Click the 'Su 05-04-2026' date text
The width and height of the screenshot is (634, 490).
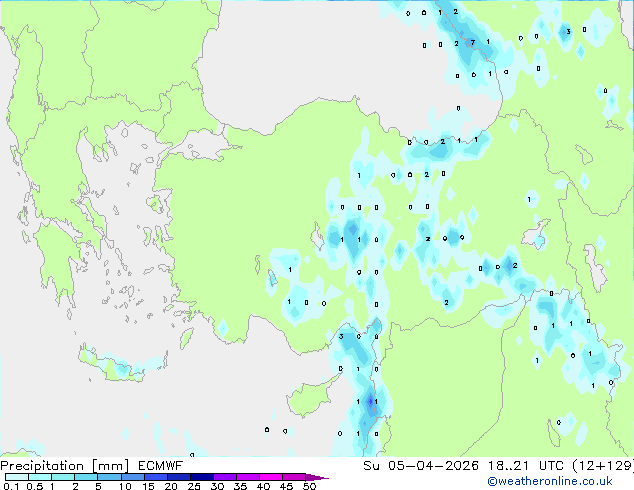coord(421,465)
